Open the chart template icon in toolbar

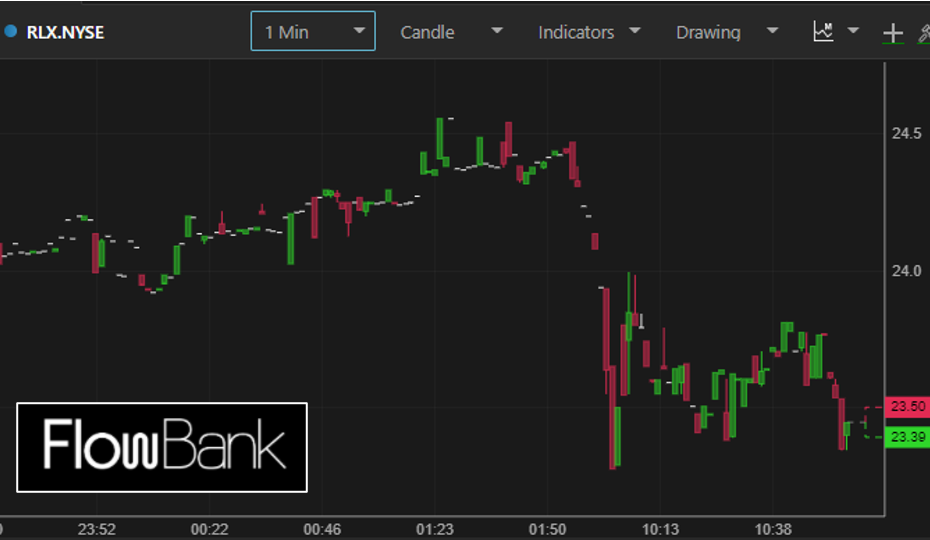[823, 32]
